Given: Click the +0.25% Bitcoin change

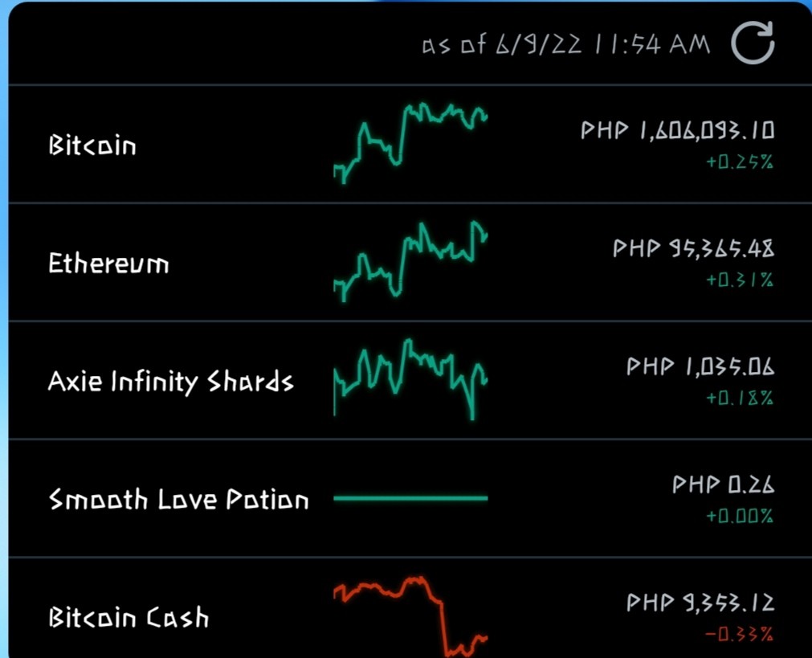Looking at the screenshot, I should point(740,162).
